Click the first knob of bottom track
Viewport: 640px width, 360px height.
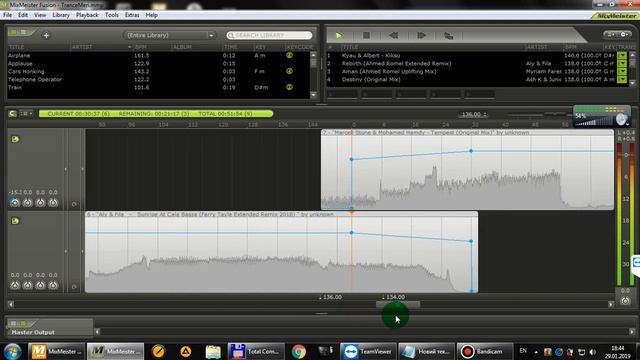pyautogui.click(x=15, y=285)
